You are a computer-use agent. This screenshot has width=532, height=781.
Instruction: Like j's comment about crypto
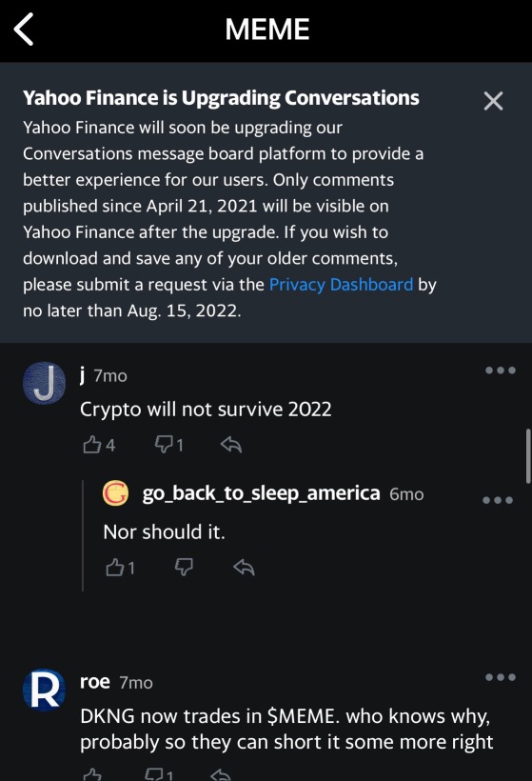[99, 444]
